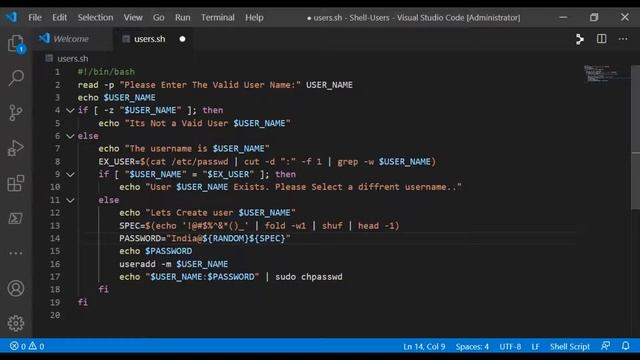This screenshot has height=360, width=640.
Task: Change language mode Shell Script
Action: [x=570, y=347]
